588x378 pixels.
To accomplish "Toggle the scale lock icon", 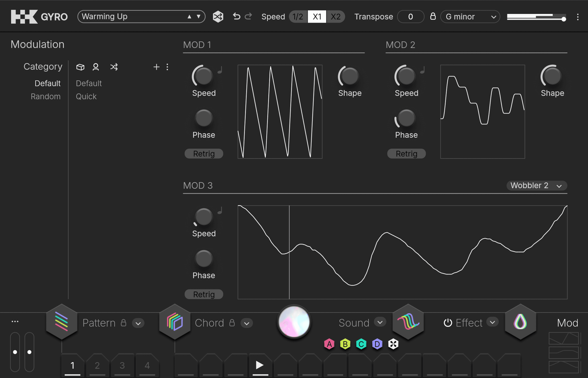I will coord(433,16).
